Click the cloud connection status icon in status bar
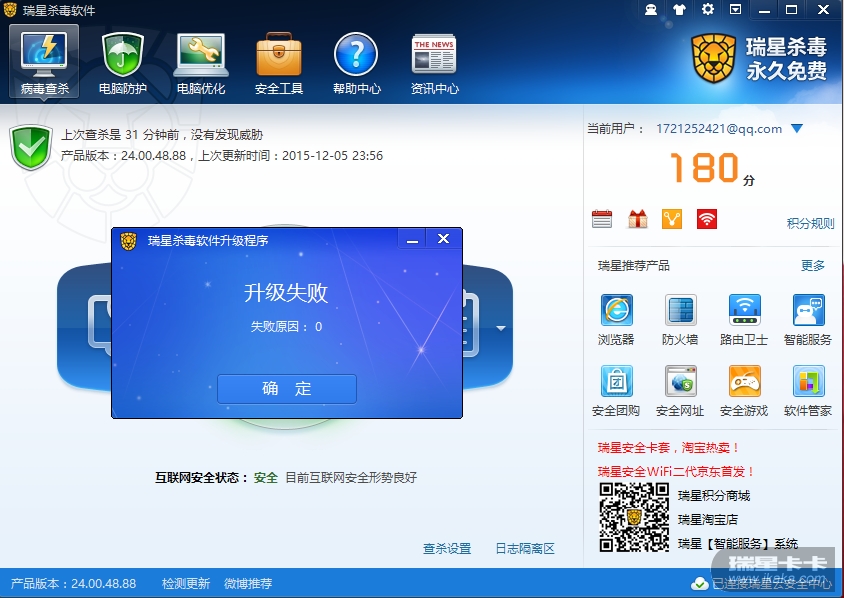The image size is (844, 598). coord(699,583)
